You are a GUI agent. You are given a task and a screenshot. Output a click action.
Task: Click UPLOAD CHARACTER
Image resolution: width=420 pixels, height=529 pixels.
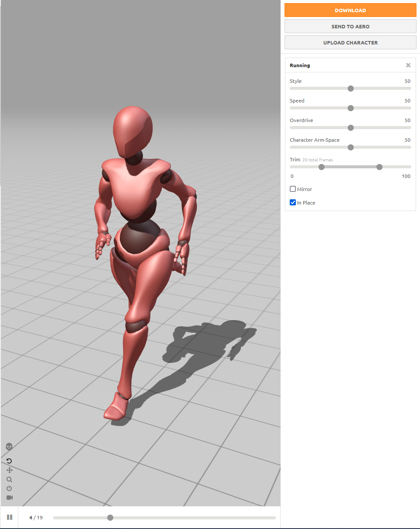pyautogui.click(x=350, y=42)
